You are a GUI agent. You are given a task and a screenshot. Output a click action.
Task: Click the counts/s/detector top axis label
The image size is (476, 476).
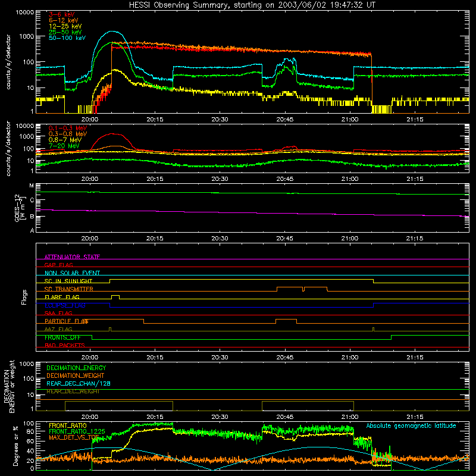point(8,62)
